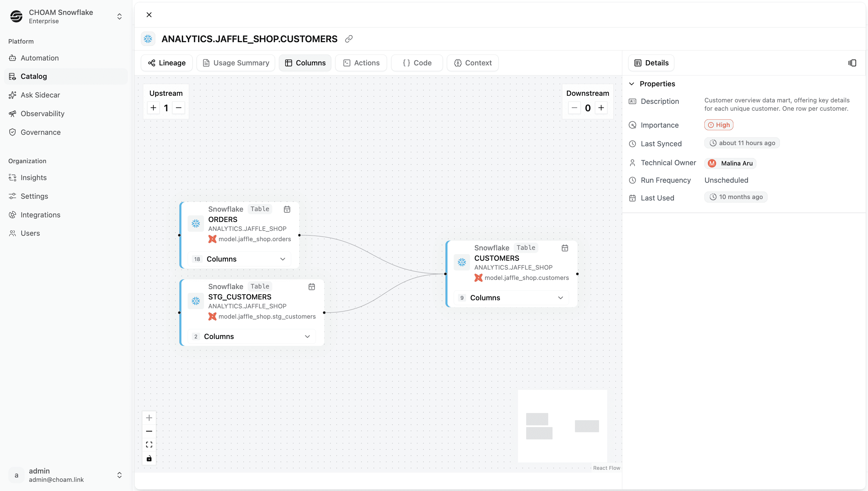Zoom in using the canvas plus control
Image resolution: width=868 pixels, height=491 pixels.
149,418
